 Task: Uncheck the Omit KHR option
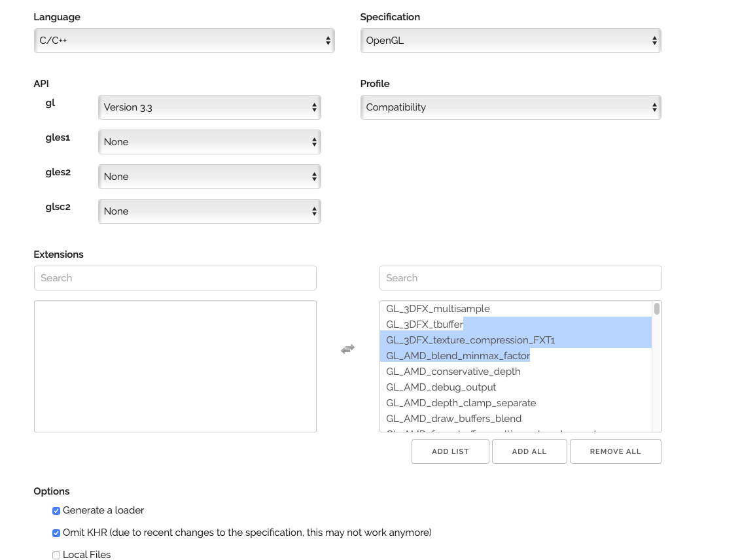(x=56, y=533)
